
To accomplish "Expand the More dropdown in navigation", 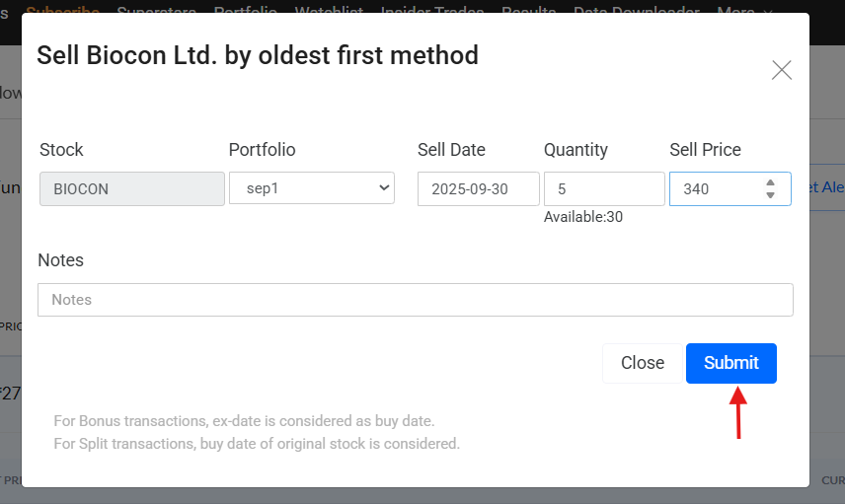I will pyautogui.click(x=743, y=8).
